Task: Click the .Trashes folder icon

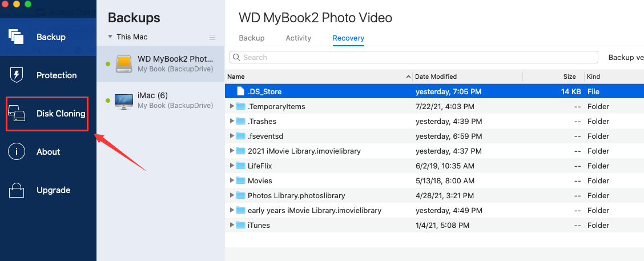Action: click(x=241, y=121)
